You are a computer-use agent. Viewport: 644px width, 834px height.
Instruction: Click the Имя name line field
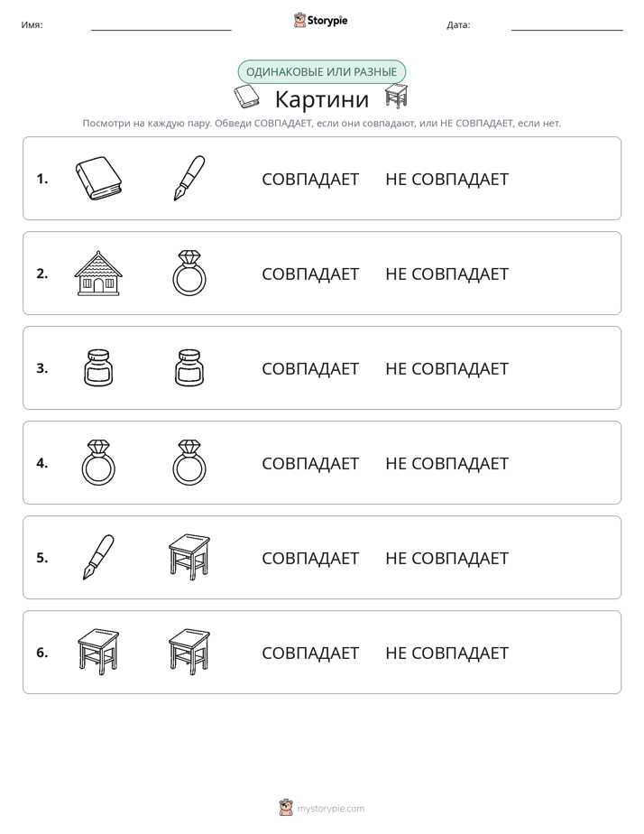(x=161, y=25)
